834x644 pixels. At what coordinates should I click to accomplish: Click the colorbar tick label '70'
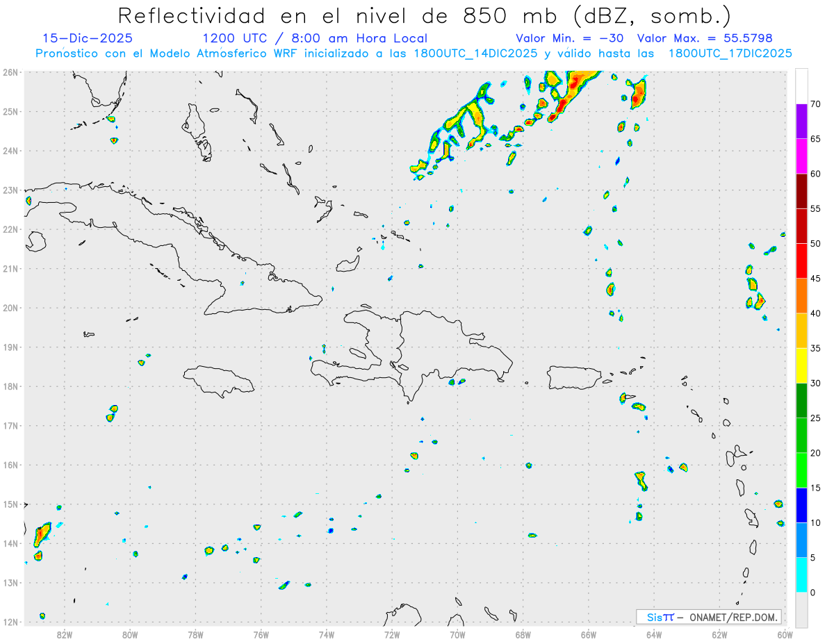(815, 104)
